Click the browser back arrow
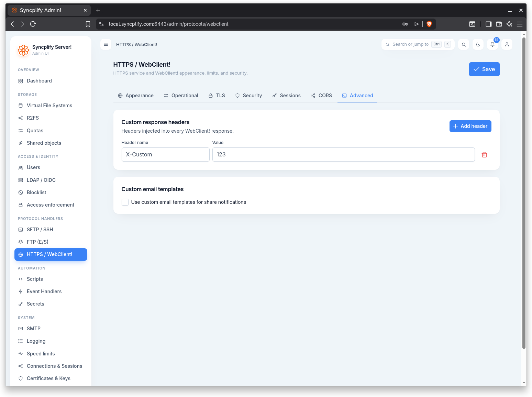Screen dimensions: 532x397 click(13, 24)
